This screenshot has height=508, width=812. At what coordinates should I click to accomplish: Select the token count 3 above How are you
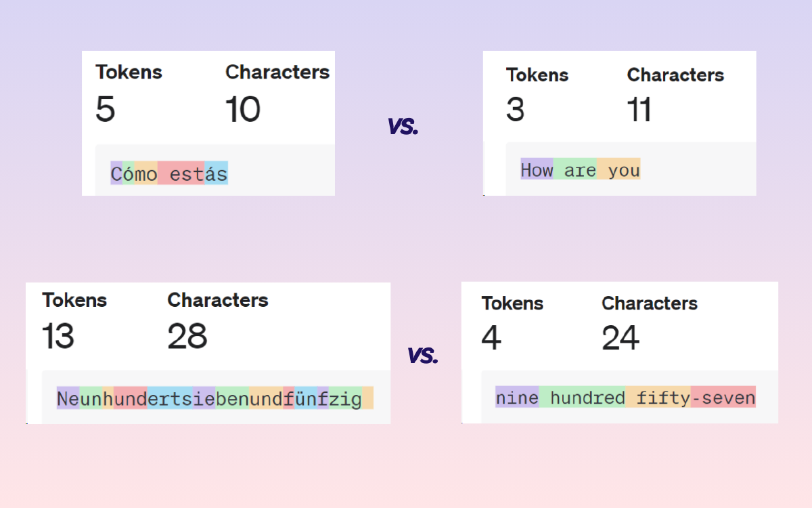pos(515,110)
